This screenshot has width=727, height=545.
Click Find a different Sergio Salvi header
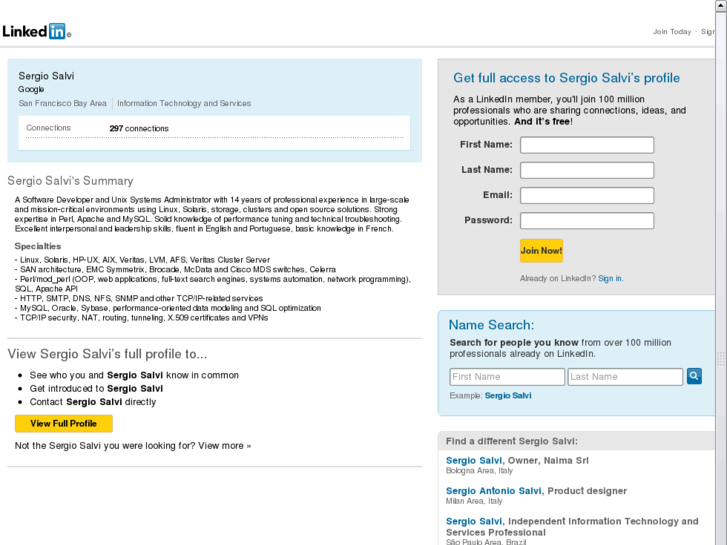click(512, 441)
